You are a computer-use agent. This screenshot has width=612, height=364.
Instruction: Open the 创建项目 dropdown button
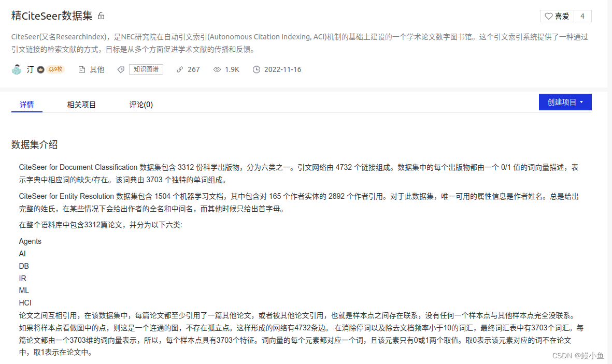pos(565,102)
